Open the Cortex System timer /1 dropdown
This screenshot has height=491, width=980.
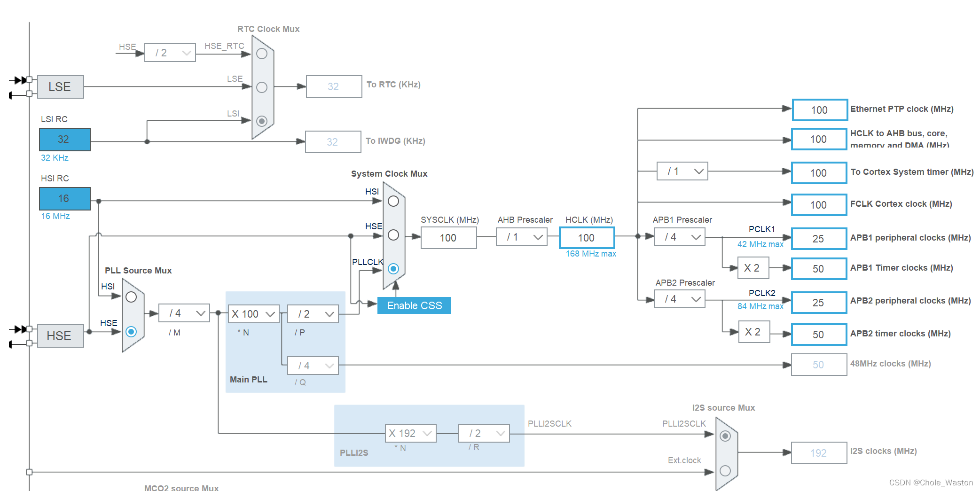coord(682,171)
